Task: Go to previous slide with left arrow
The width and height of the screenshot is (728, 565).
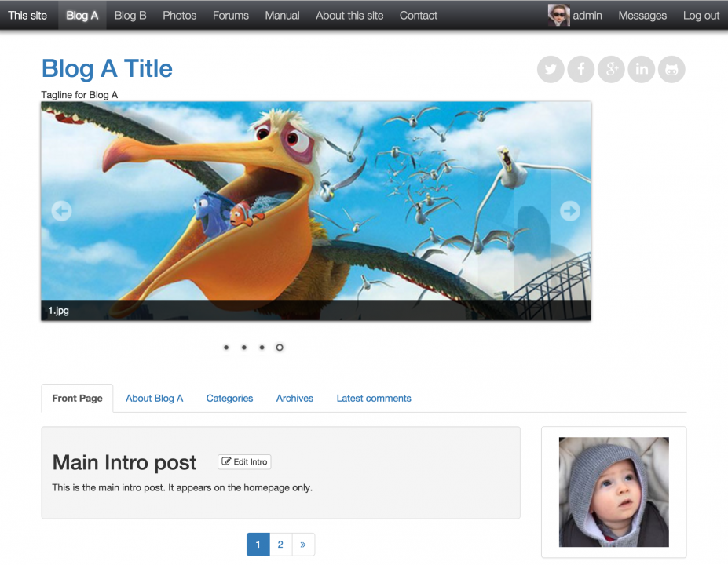Action: (x=61, y=211)
